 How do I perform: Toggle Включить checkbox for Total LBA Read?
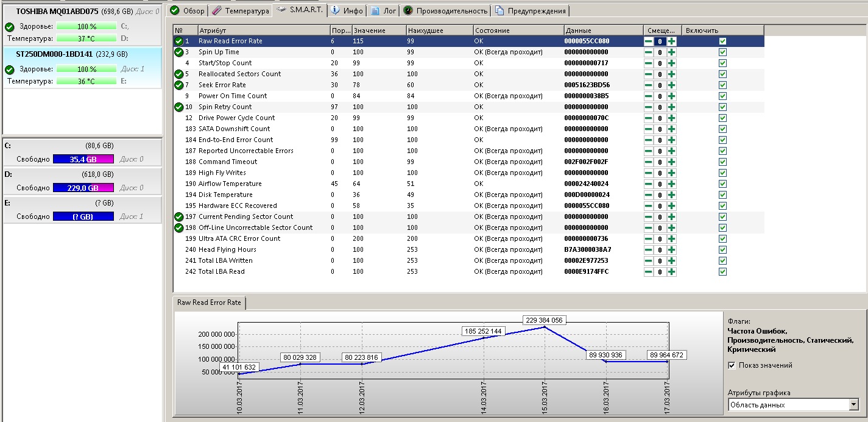(x=722, y=271)
